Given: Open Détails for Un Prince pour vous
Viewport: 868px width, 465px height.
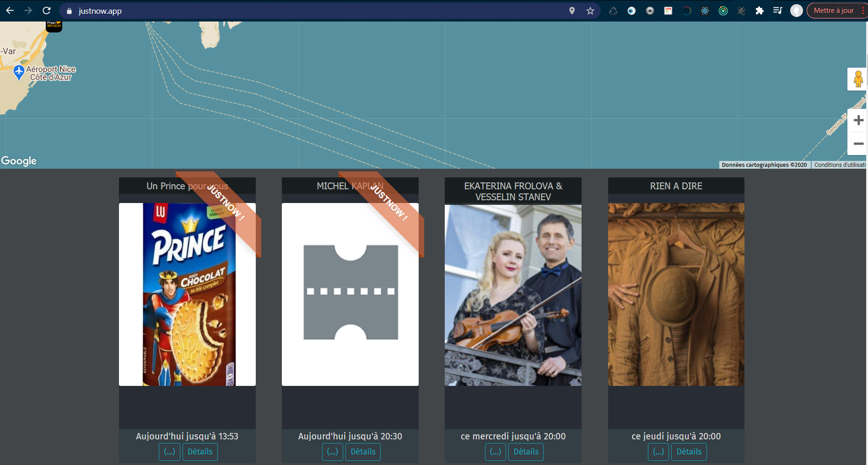Looking at the screenshot, I should pos(200,452).
